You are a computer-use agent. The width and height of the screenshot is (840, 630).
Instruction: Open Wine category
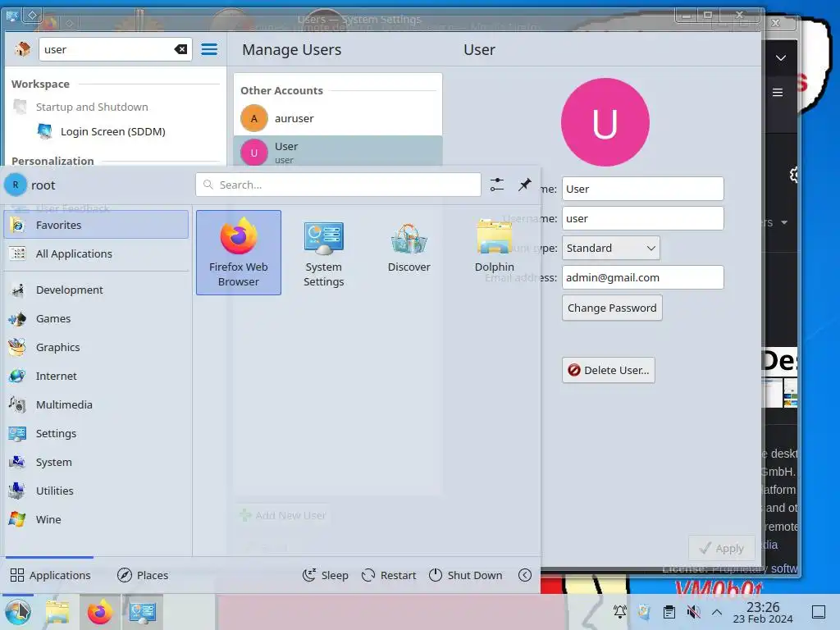pos(97,519)
